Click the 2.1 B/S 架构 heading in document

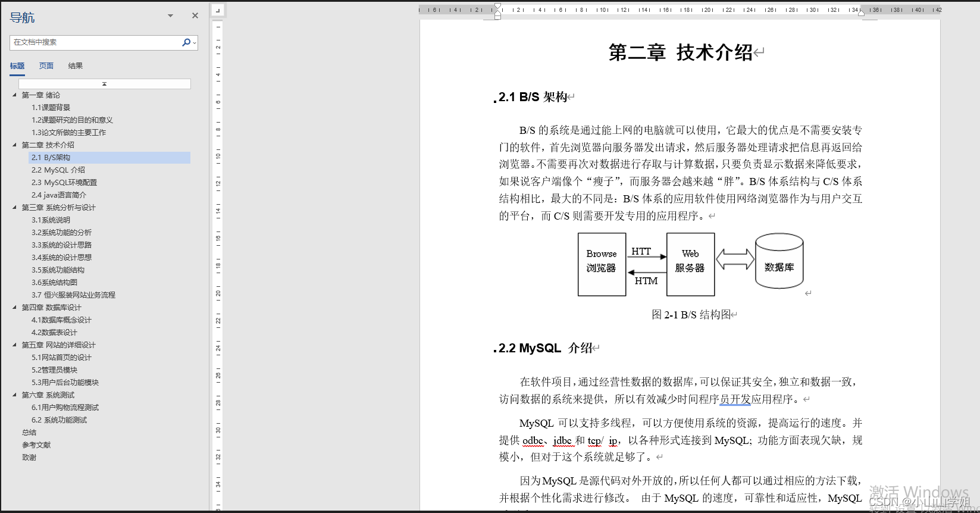533,97
